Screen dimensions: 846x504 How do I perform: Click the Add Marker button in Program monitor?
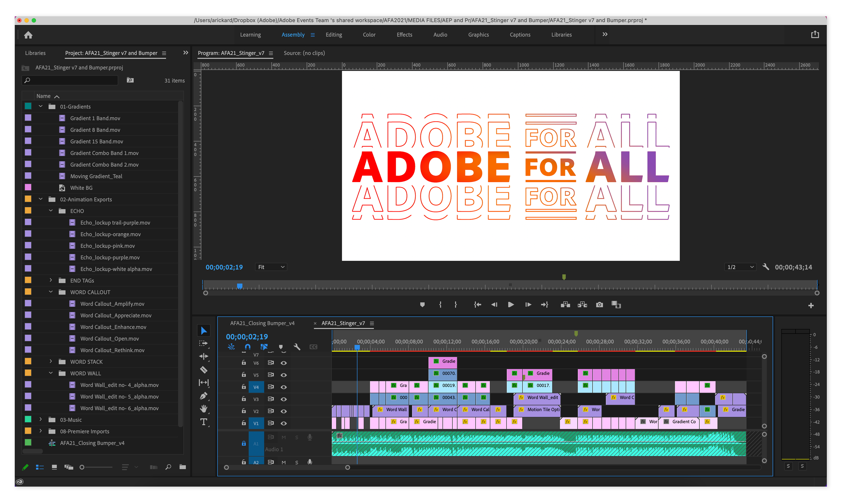point(422,305)
